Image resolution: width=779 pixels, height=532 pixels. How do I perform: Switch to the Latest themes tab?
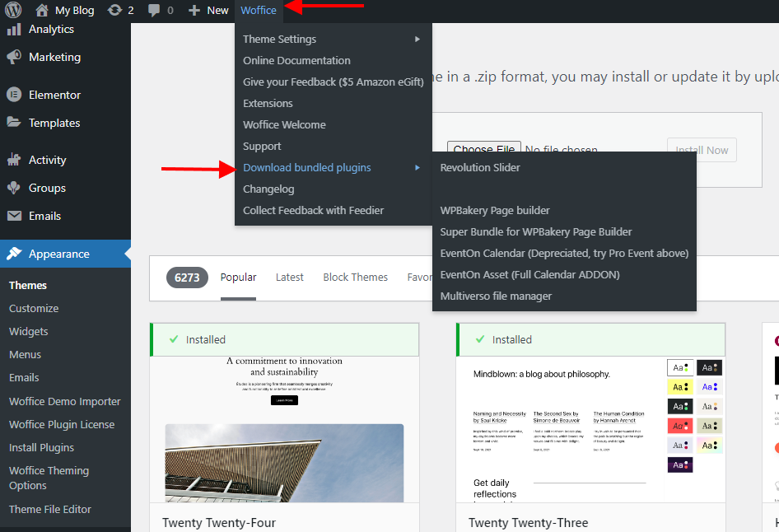click(x=289, y=278)
